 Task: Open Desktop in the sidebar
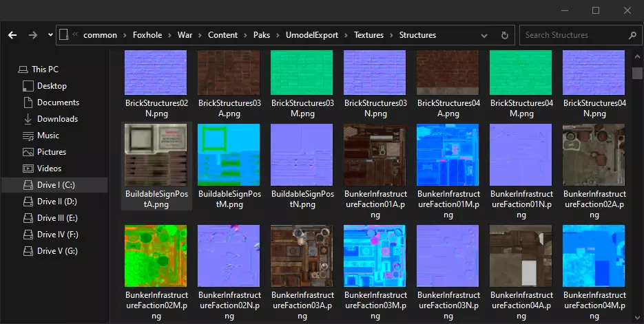[x=50, y=86]
